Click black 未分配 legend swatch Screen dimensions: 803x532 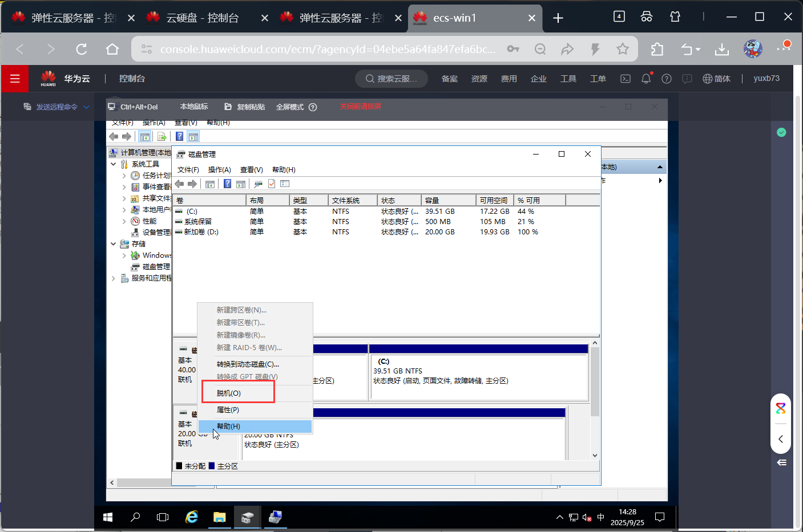pyautogui.click(x=179, y=466)
